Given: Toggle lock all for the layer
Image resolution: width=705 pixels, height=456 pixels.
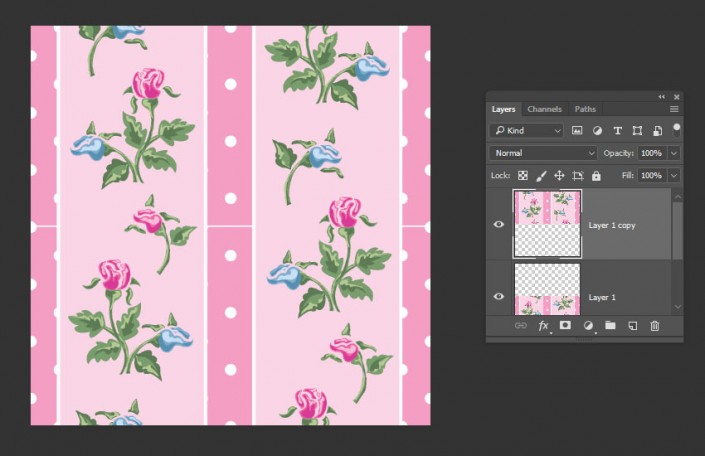Looking at the screenshot, I should (x=596, y=176).
